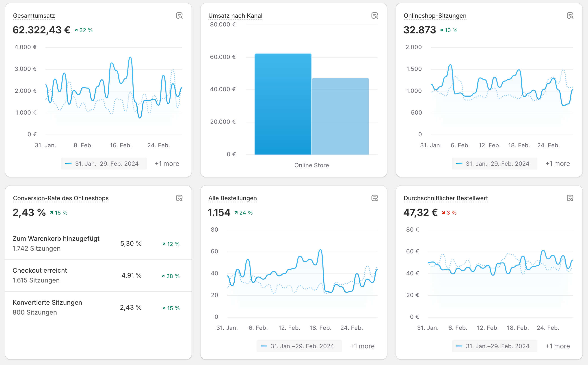
Task: Click the 28 % checkout increase indicator
Action: click(x=171, y=276)
